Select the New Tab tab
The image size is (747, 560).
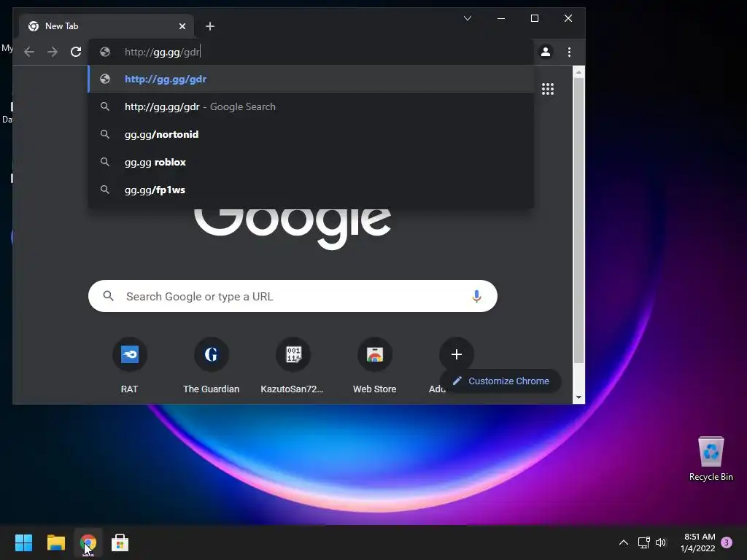pos(106,26)
